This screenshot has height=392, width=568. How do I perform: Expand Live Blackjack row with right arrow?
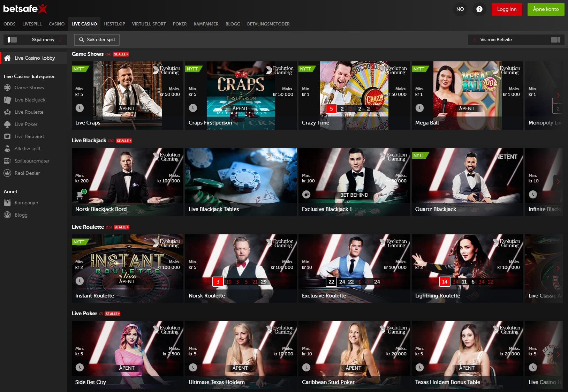click(x=558, y=181)
